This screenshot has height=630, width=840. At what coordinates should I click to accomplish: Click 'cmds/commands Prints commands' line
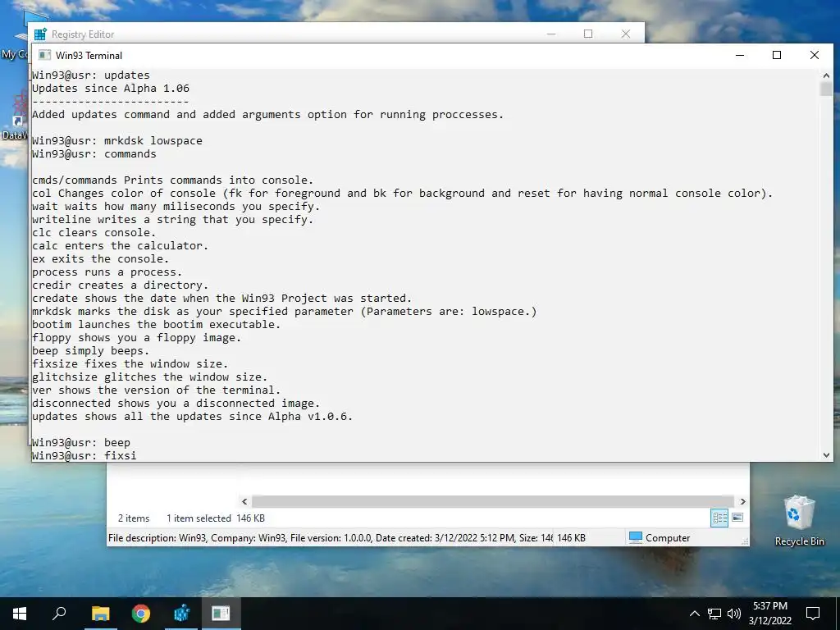(172, 180)
